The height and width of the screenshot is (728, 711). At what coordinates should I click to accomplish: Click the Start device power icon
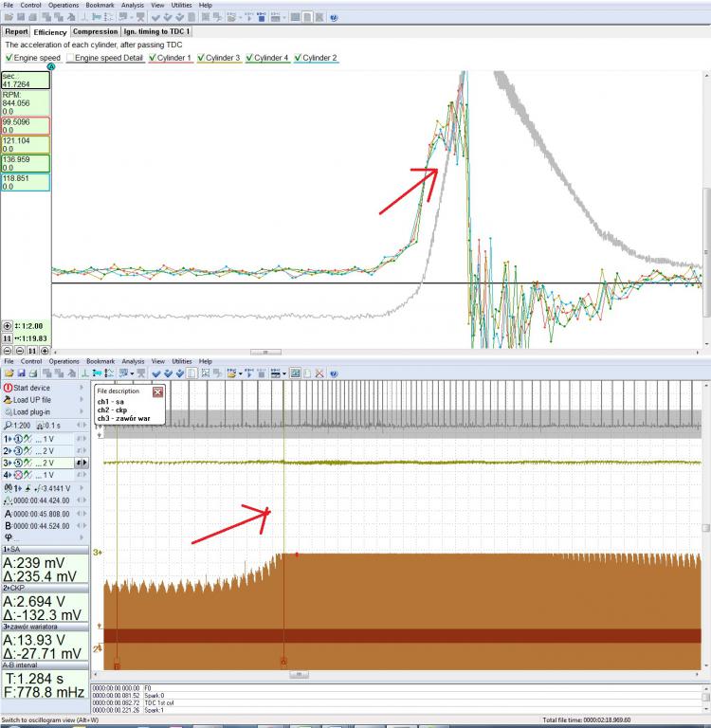coord(8,387)
